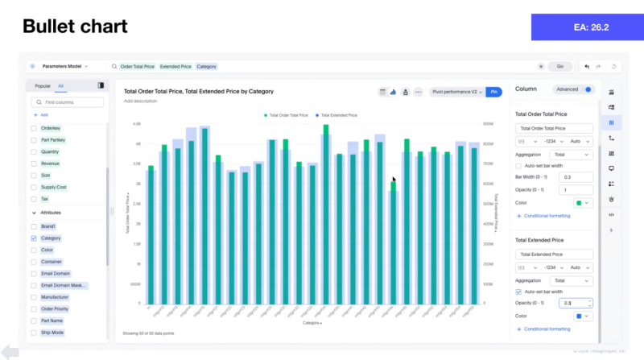Click the blue Pin button

[494, 92]
